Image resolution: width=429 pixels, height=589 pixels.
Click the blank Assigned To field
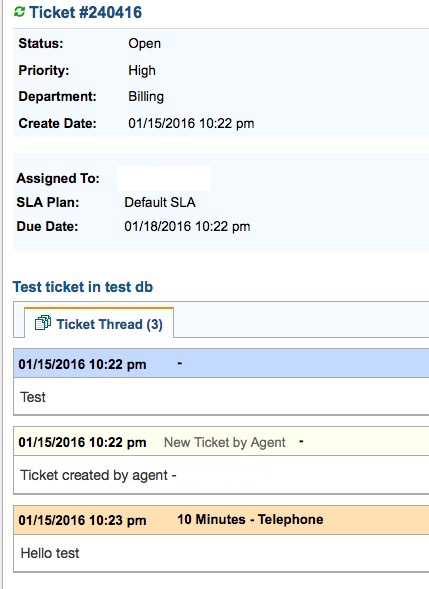pyautogui.click(x=164, y=178)
